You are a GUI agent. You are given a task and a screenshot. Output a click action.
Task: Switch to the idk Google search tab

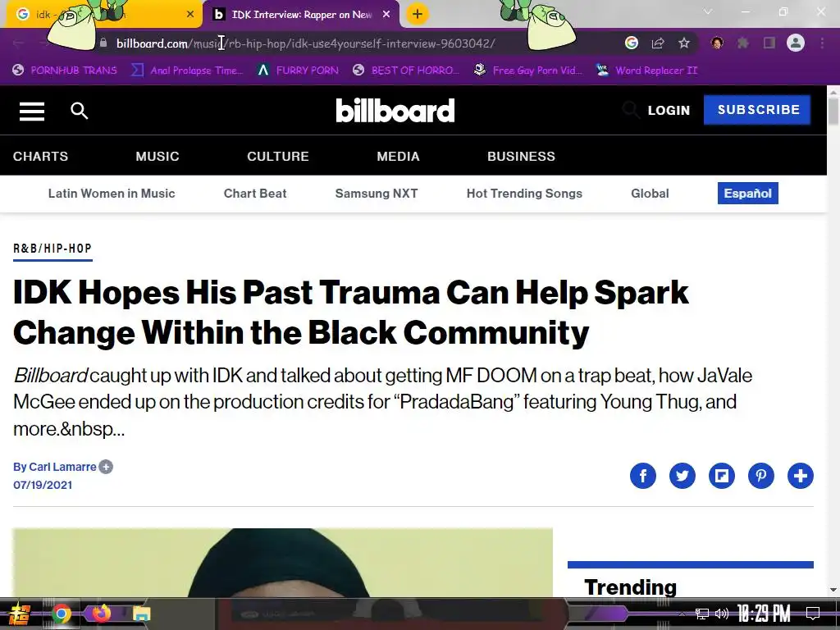coord(102,15)
